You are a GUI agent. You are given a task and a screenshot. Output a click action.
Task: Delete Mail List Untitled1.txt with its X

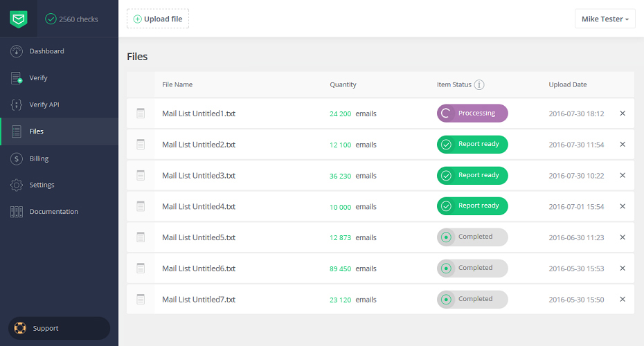(x=623, y=113)
